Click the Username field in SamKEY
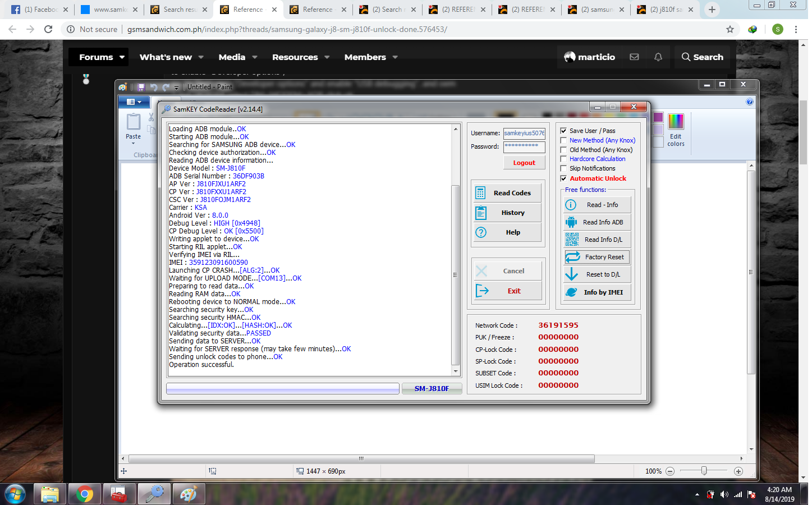Viewport: 812px width, 505px height. click(524, 133)
